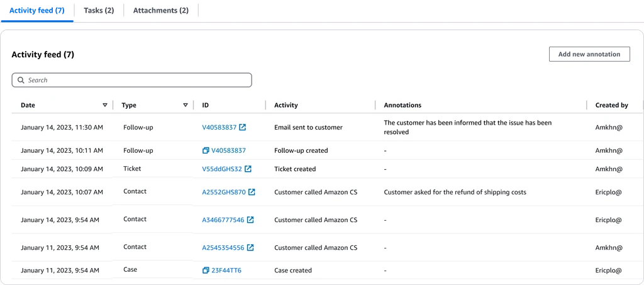The height and width of the screenshot is (285, 644).
Task: Switch to the Tasks (2) tab
Action: pos(99,11)
